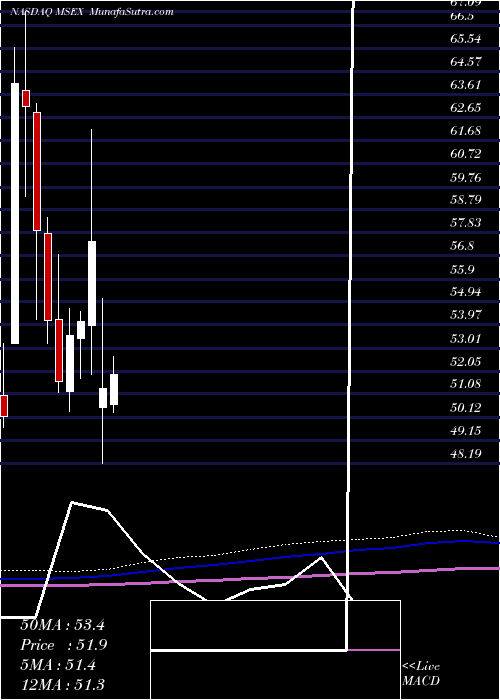Click the 12MA : 51.3 legend text
This screenshot has width=500, height=700.
[62, 684]
